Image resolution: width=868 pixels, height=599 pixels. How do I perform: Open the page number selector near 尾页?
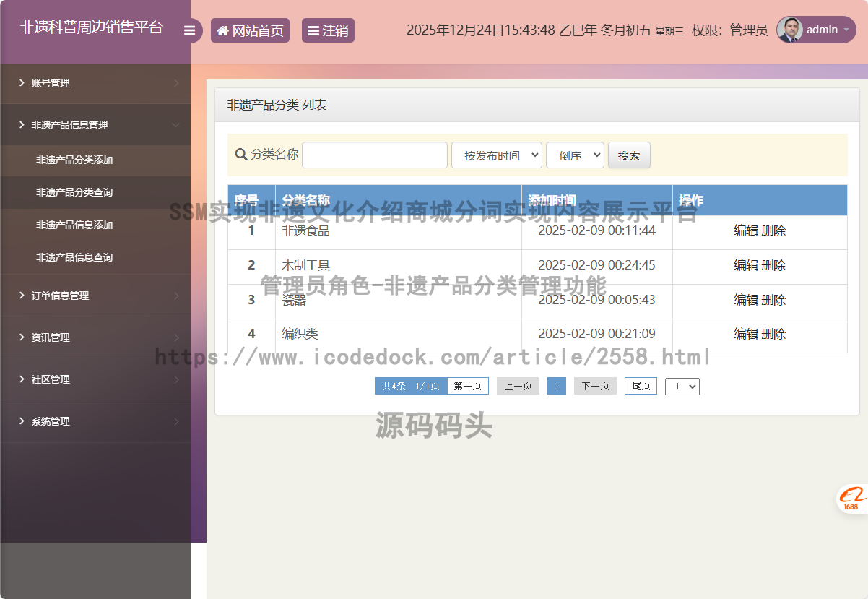pyautogui.click(x=682, y=386)
